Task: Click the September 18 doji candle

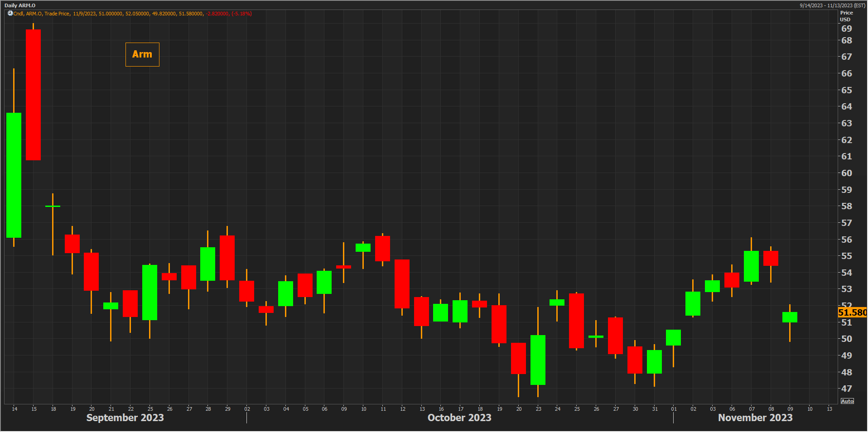Action: [53, 206]
